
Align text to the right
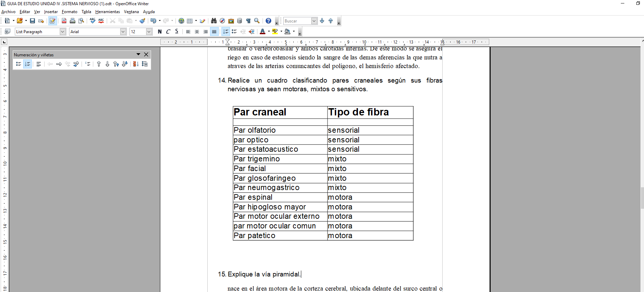point(206,32)
